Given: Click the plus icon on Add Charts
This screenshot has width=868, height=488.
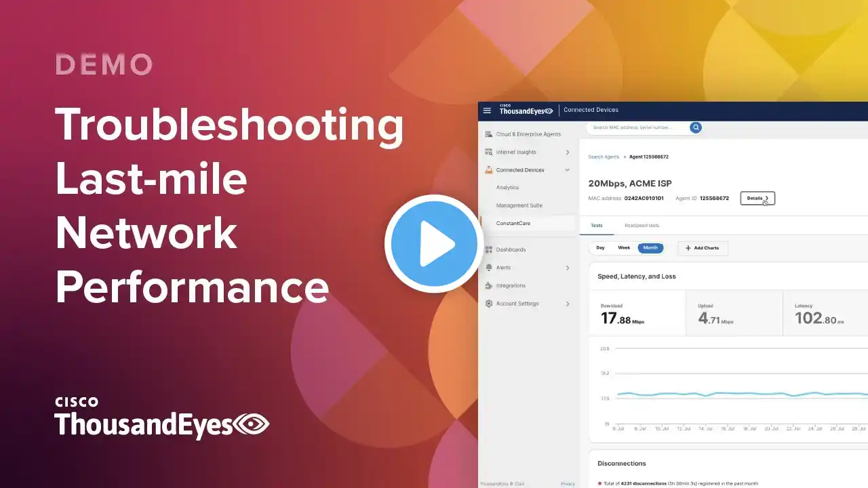Looking at the screenshot, I should (688, 248).
